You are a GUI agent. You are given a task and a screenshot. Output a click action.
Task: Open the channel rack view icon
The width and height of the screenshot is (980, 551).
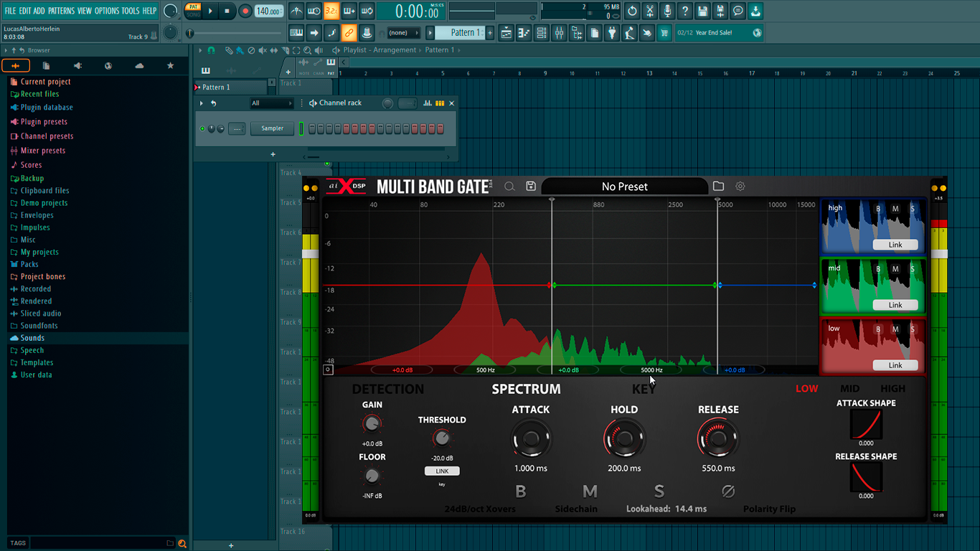point(542,33)
